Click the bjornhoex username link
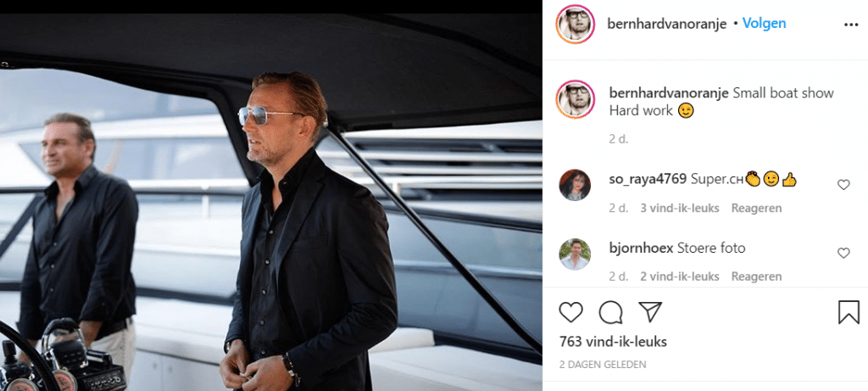 point(641,249)
